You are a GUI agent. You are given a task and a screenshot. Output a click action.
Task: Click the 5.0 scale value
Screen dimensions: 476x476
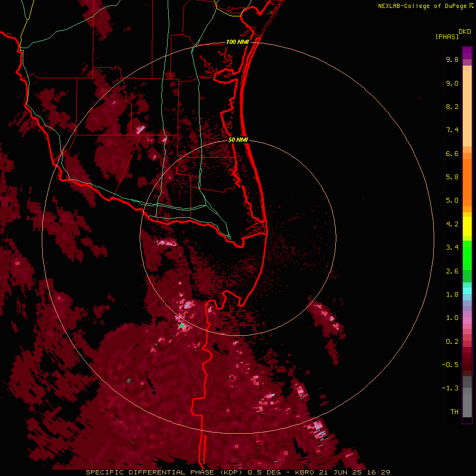click(452, 200)
